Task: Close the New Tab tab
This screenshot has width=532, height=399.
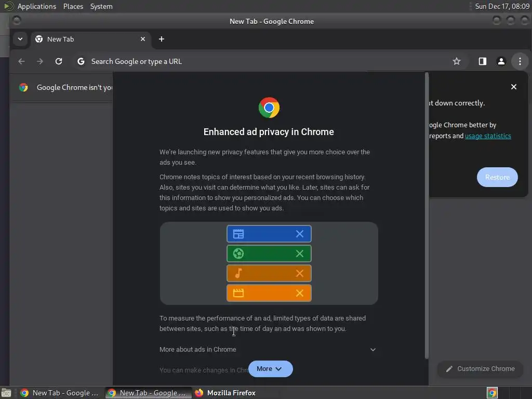Action: [143, 39]
